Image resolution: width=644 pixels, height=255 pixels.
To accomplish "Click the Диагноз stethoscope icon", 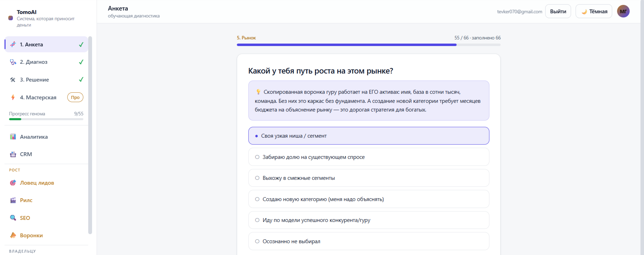I will 13,62.
